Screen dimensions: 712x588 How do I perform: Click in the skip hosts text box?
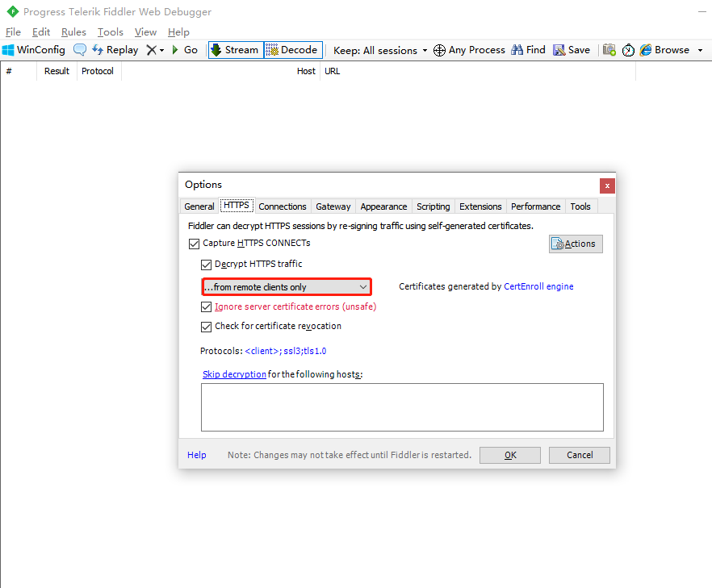tap(402, 407)
